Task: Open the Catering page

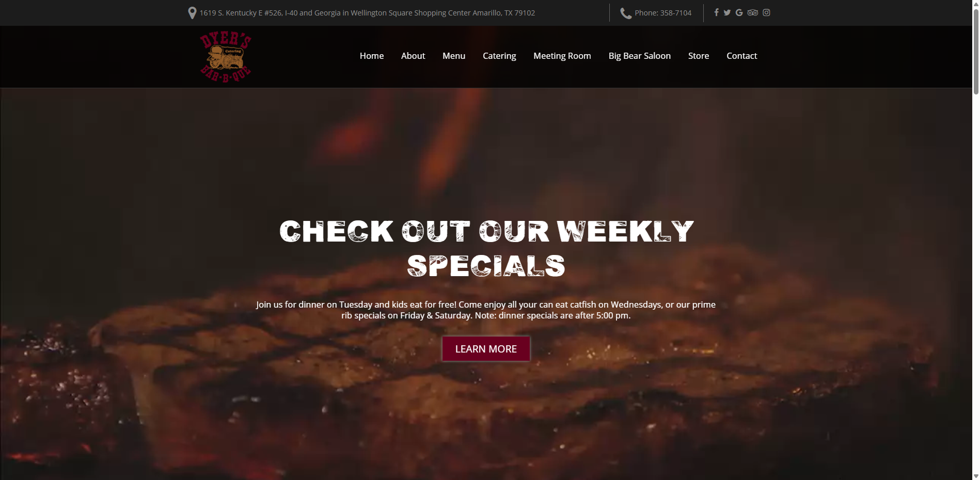Action: point(499,56)
